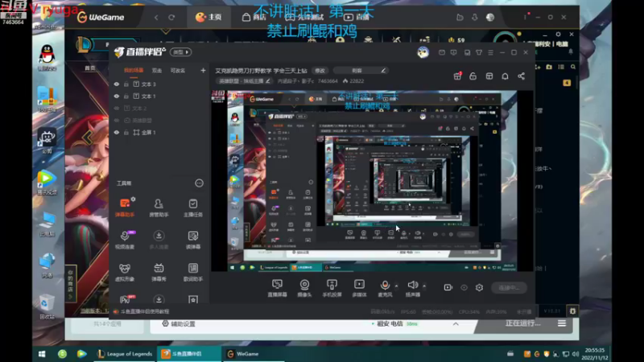
Task: Toggle visibility of 英雄联盟 layer
Action: [117, 120]
